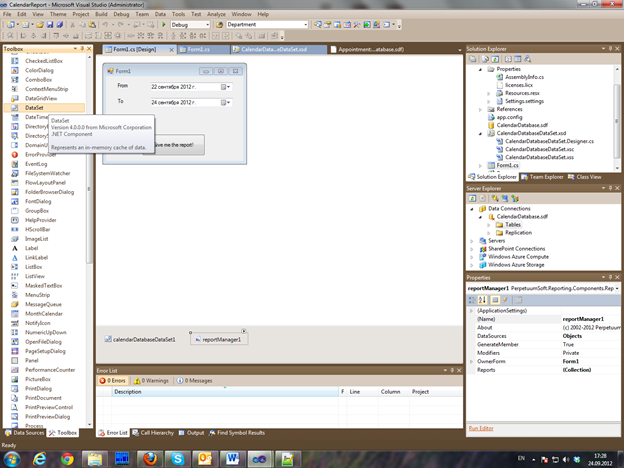Click the Refresh icon in Server Explorer
This screenshot has height=468, width=624.
(472, 198)
